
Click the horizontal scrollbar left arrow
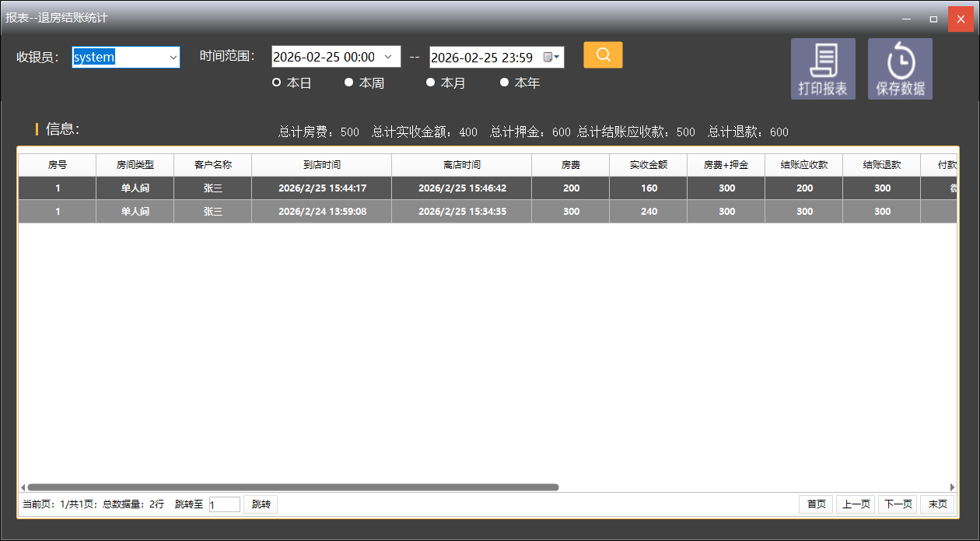coord(23,487)
